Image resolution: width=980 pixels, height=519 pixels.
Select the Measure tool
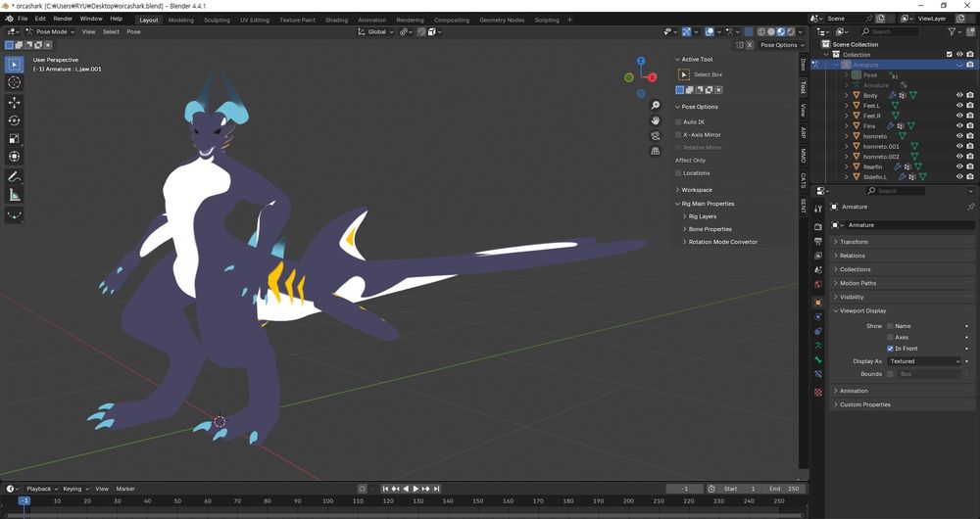tap(15, 196)
